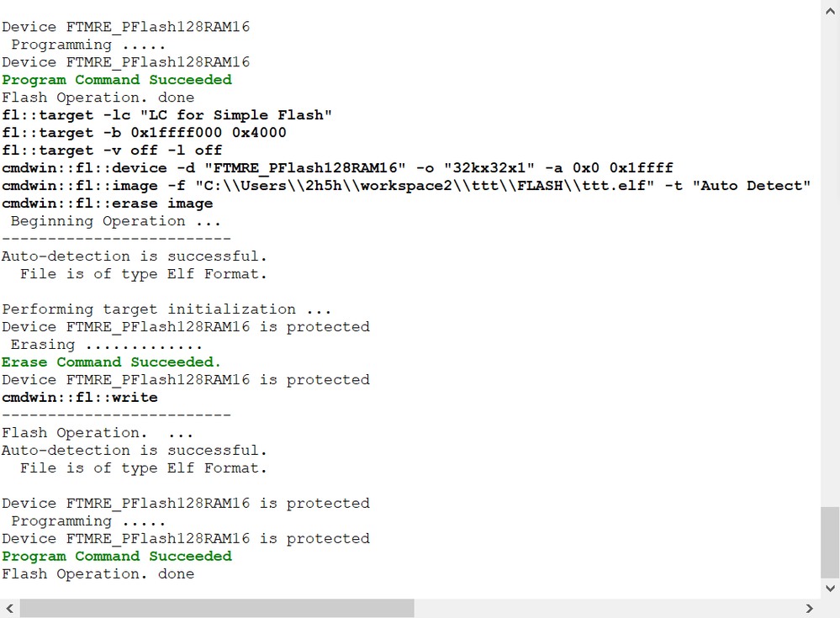Click the "Performing target initialization ..." line
840x618 pixels.
[x=166, y=309]
